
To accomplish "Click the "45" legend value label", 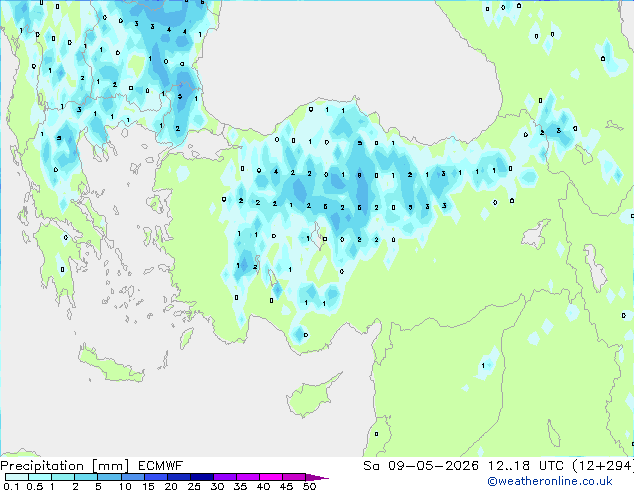I will click(x=286, y=486).
